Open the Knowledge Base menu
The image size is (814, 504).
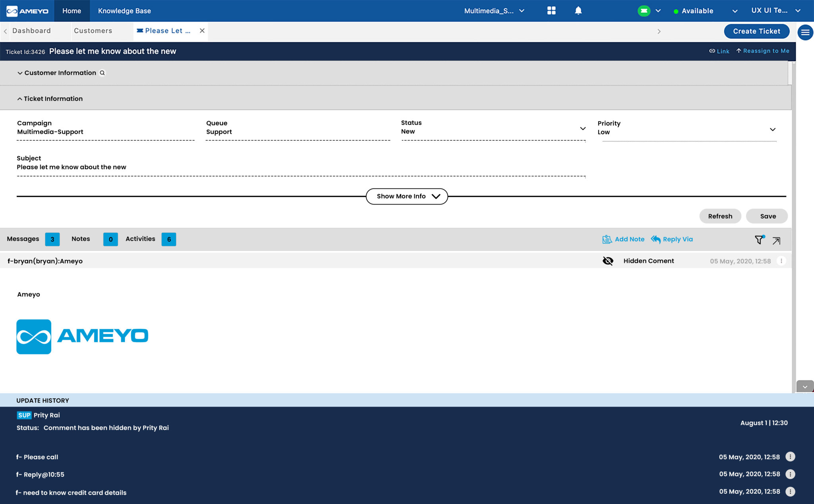[x=124, y=11]
